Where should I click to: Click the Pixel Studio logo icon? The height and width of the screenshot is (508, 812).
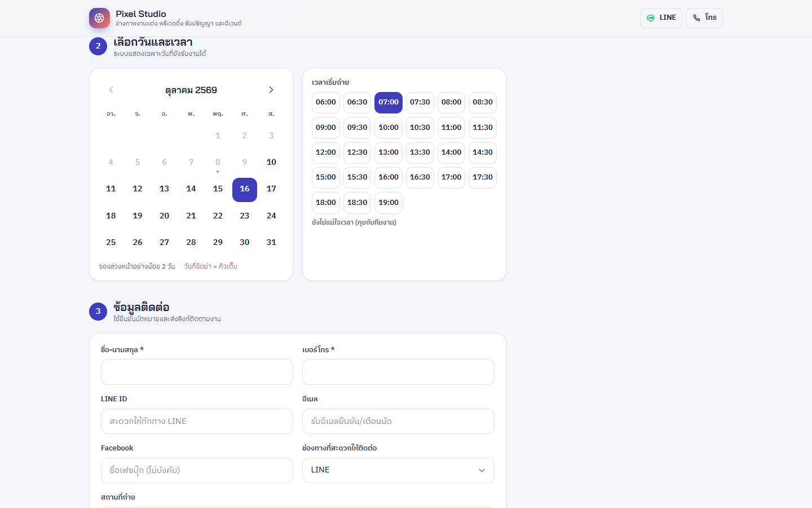tap(99, 18)
